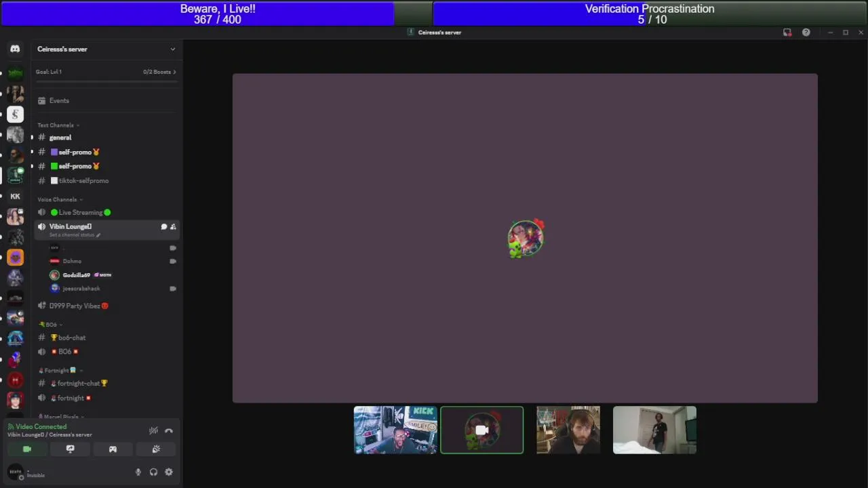868x488 pixels.
Task: Click the MOTH tag beside Godzilla69
Action: (x=102, y=275)
